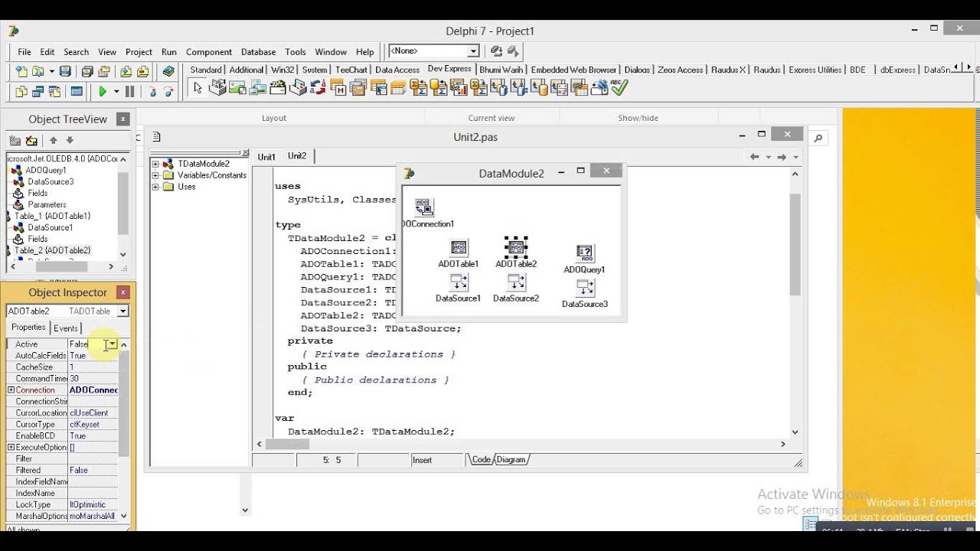Click the forward navigation arrow in editor
This screenshot has height=551, width=980.
tap(782, 157)
